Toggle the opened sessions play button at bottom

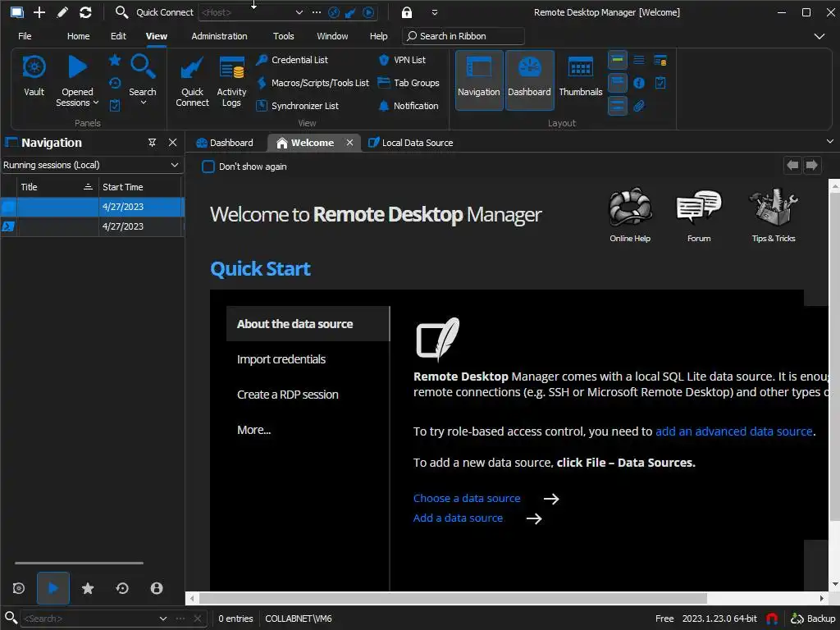tap(53, 588)
